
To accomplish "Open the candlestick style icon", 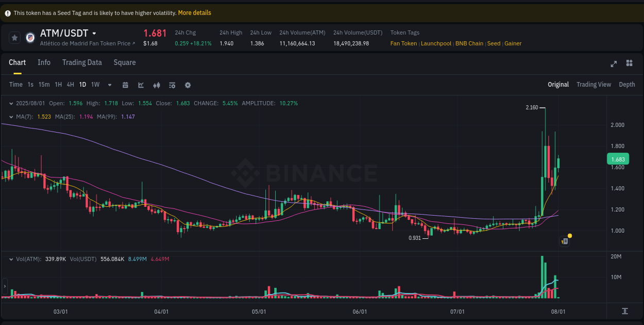I will coord(157,85).
